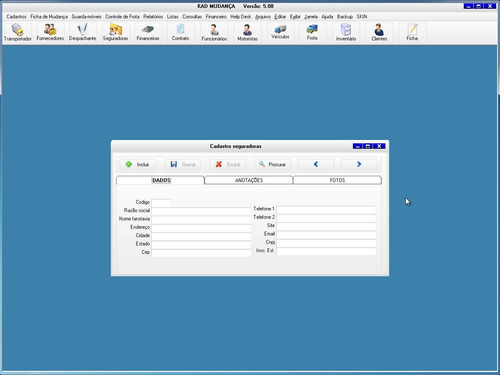The height and width of the screenshot is (375, 500).
Task: Open the Inventário toolbar icon
Action: [x=346, y=32]
